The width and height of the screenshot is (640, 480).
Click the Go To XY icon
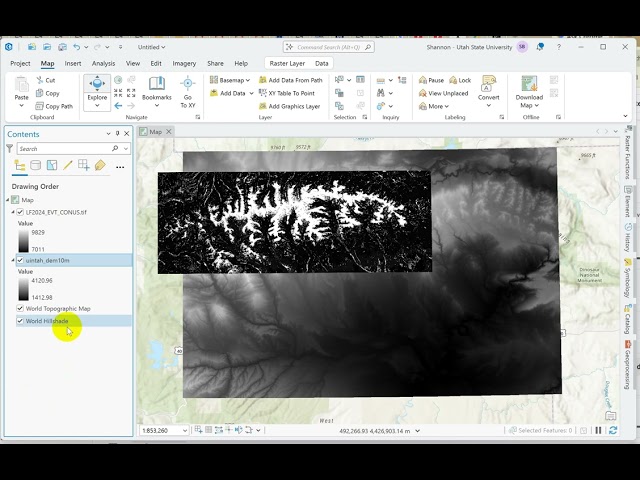pos(188,84)
